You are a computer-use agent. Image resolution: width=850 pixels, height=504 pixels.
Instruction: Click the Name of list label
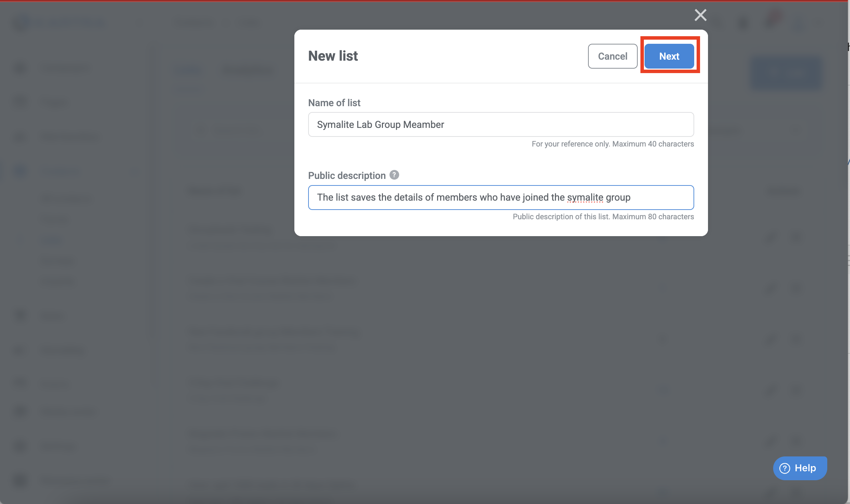[x=334, y=103]
